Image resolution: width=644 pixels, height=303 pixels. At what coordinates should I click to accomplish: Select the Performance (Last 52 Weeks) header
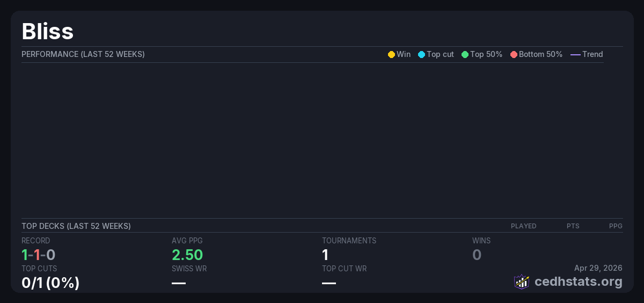tap(83, 54)
